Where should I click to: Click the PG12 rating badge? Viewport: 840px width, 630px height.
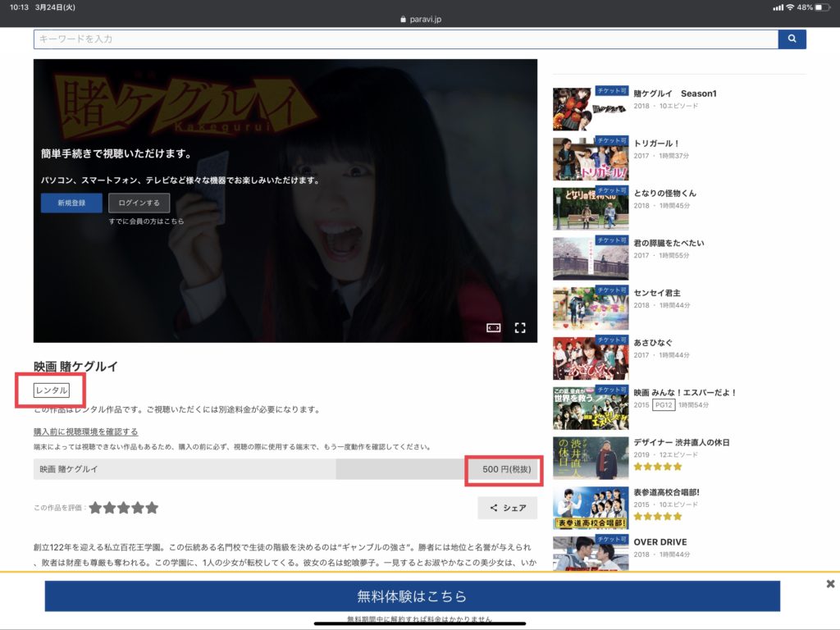click(x=664, y=405)
